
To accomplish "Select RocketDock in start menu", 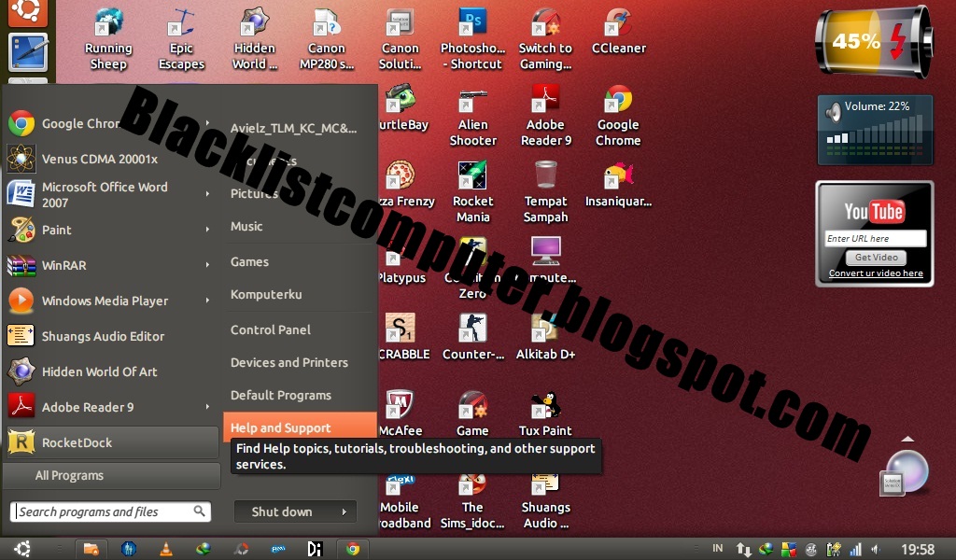I will pos(111,442).
